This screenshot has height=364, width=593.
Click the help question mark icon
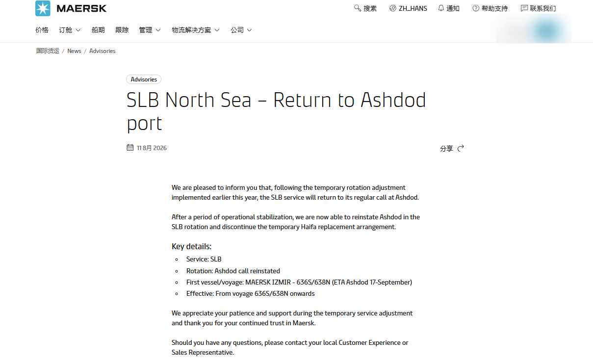pos(476,8)
